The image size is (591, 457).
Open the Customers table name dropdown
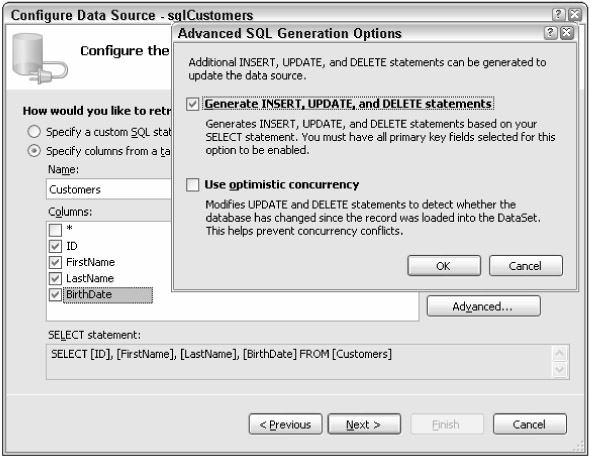coord(109,189)
